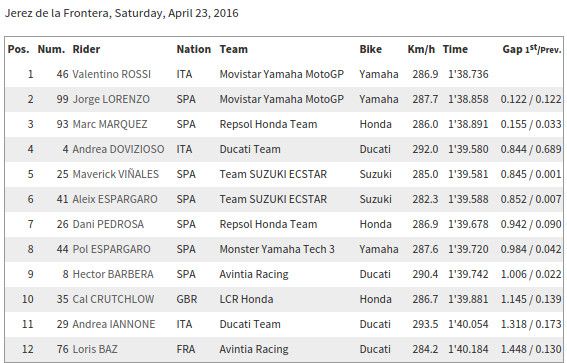
Task: Click the Nation column header
Action: (x=193, y=50)
